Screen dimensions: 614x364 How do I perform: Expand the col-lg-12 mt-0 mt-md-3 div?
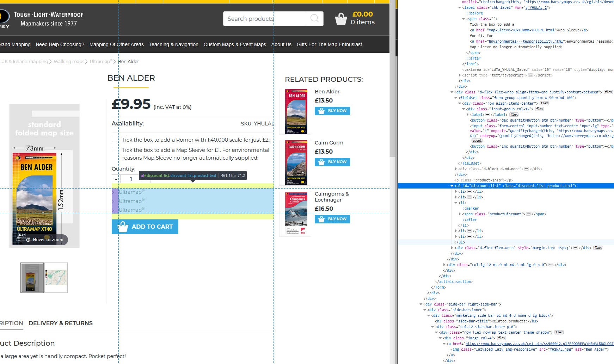[444, 265]
